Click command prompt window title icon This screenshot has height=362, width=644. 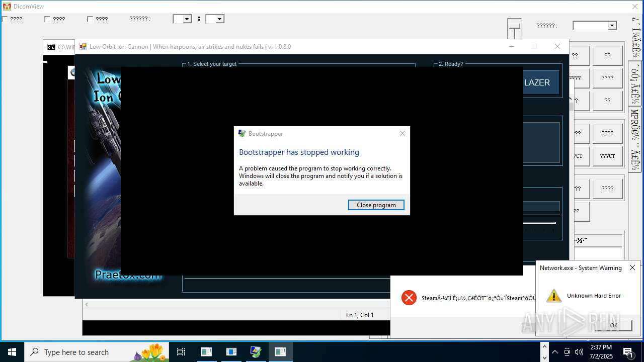51,47
